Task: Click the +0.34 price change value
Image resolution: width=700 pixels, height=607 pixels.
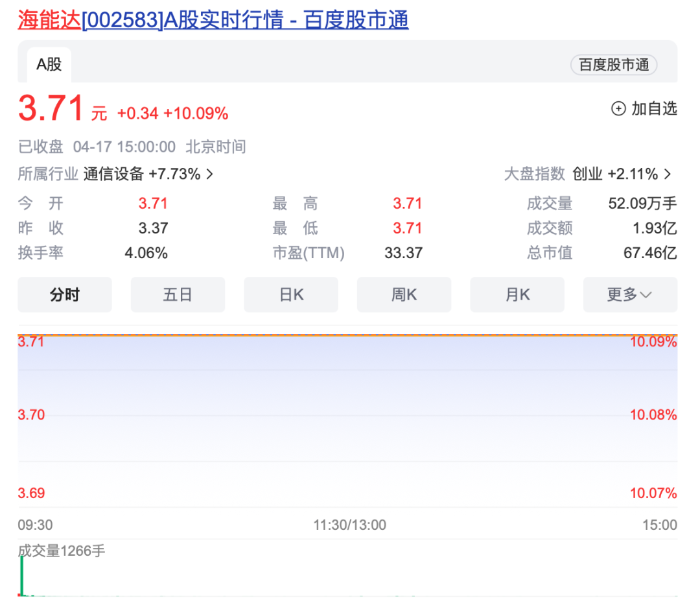Action: pos(137,113)
